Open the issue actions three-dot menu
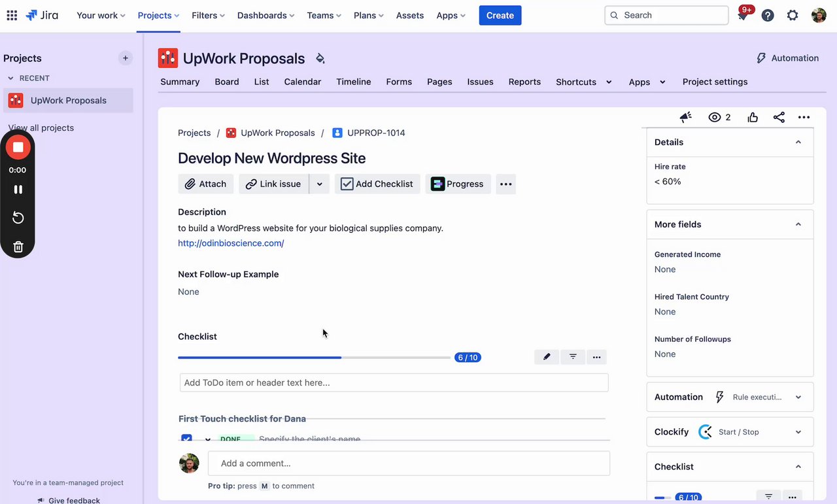837x504 pixels. [804, 118]
